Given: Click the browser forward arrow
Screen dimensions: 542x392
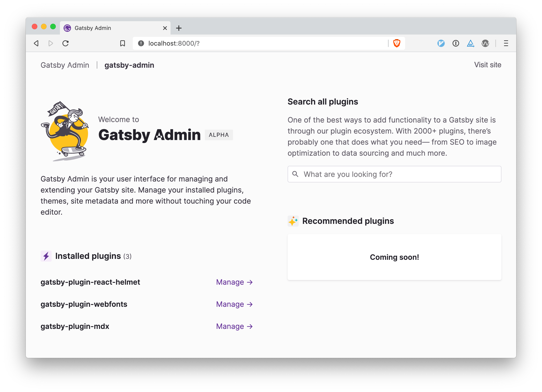Looking at the screenshot, I should tap(51, 43).
